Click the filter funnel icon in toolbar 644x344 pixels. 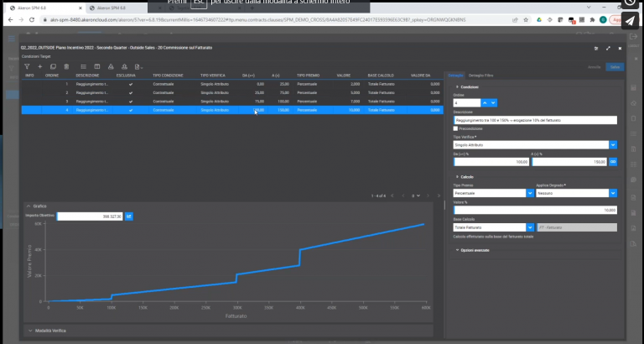tap(27, 66)
